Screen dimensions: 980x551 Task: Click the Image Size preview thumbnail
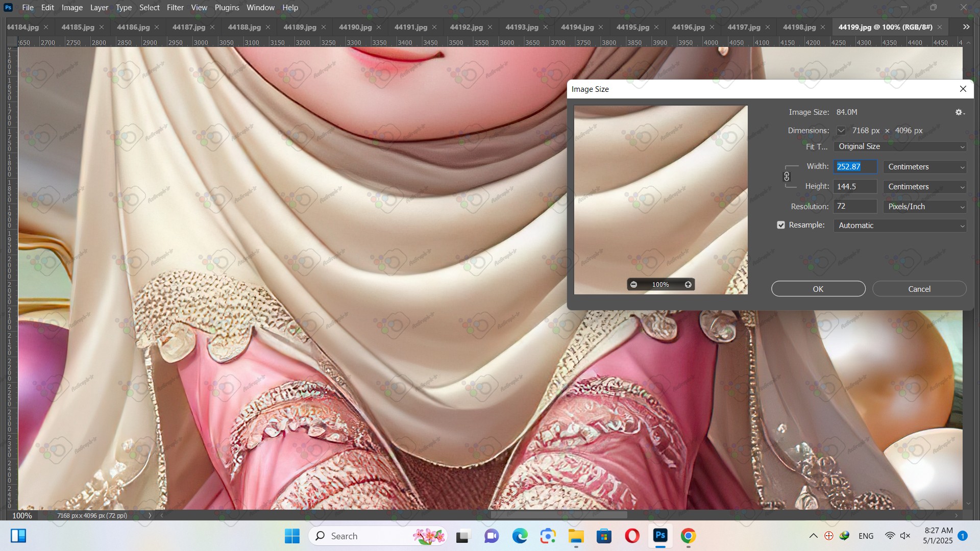click(661, 200)
